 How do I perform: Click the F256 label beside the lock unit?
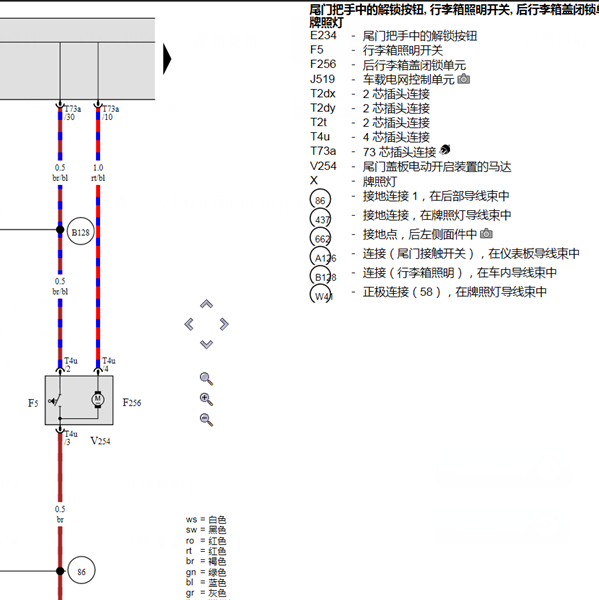[x=132, y=403]
